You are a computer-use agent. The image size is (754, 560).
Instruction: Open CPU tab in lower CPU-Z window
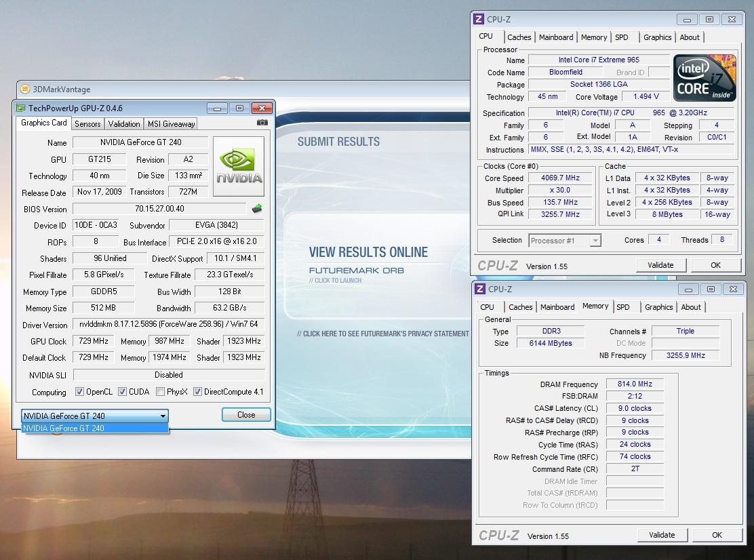click(487, 306)
